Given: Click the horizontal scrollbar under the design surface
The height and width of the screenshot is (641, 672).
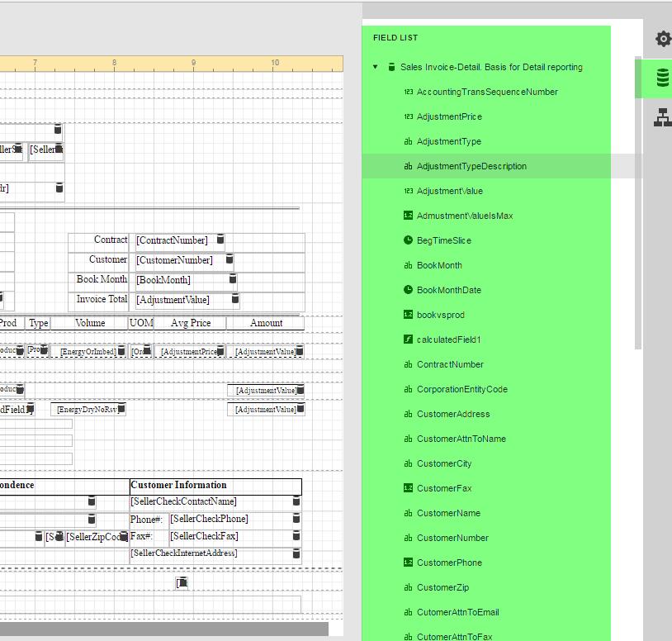Looking at the screenshot, I should [x=163, y=629].
